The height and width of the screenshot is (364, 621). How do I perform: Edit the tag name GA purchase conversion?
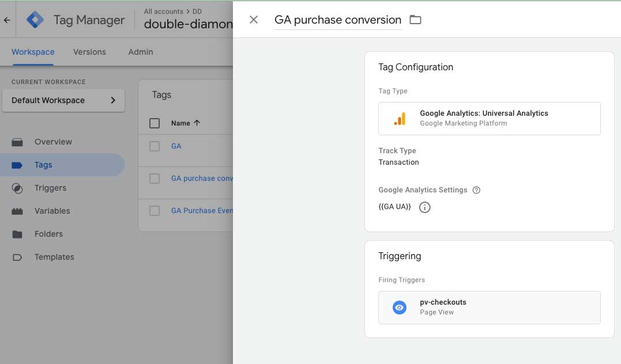pyautogui.click(x=338, y=20)
